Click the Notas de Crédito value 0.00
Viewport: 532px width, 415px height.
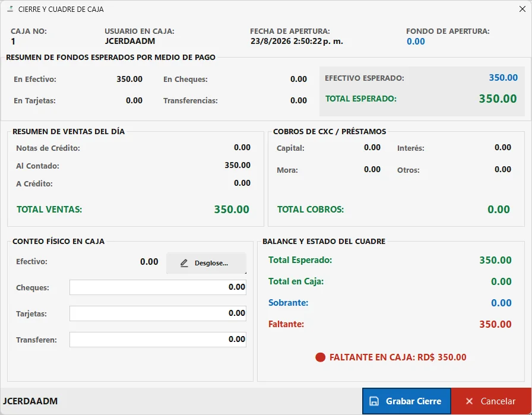242,147
